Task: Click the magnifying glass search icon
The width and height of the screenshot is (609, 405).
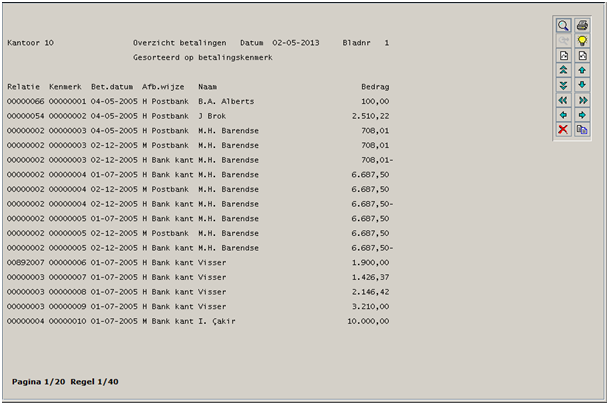Action: click(x=563, y=26)
